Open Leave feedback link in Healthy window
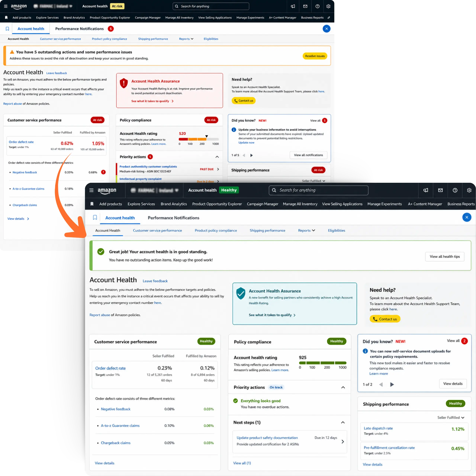Screen dimensions: 476x476 [x=155, y=281]
